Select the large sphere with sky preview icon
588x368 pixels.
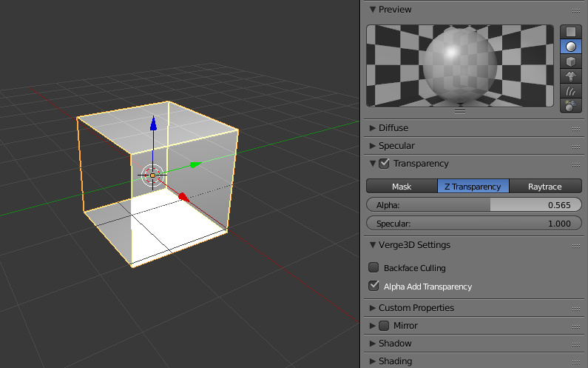571,106
